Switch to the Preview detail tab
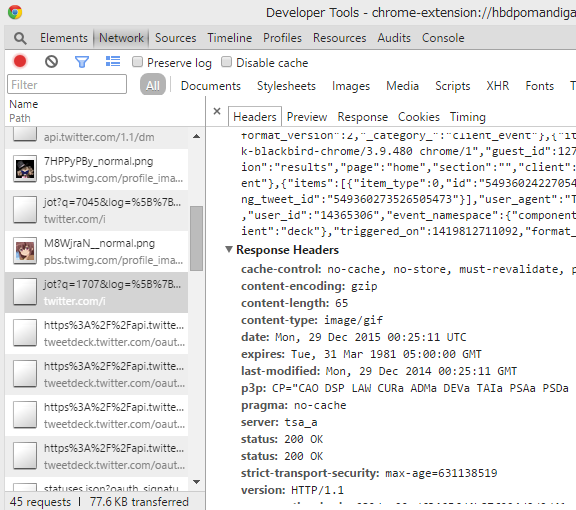The width and height of the screenshot is (576, 510). click(307, 117)
